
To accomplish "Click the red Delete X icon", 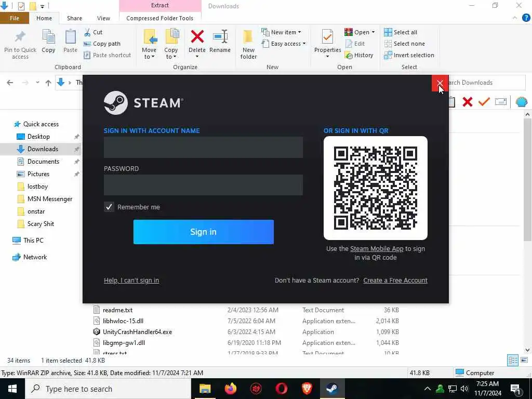I will click(197, 37).
